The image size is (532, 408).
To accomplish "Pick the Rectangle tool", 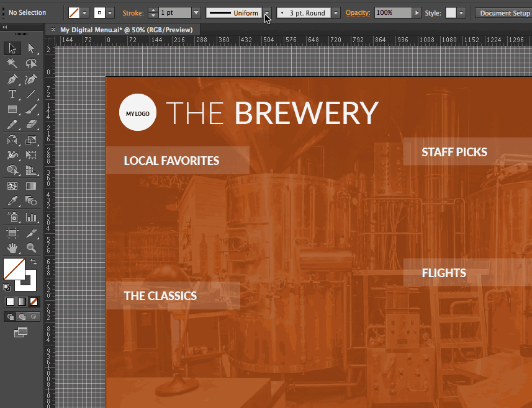I will pyautogui.click(x=12, y=109).
